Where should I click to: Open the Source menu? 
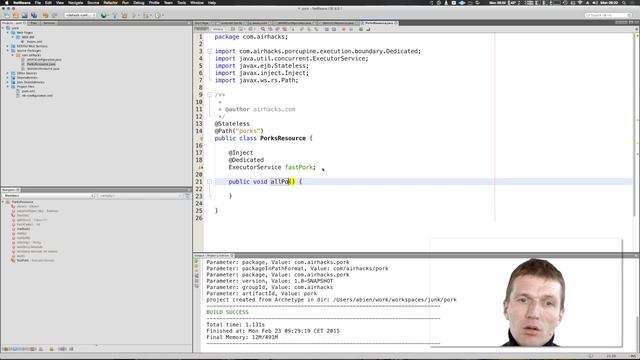tap(93, 2)
